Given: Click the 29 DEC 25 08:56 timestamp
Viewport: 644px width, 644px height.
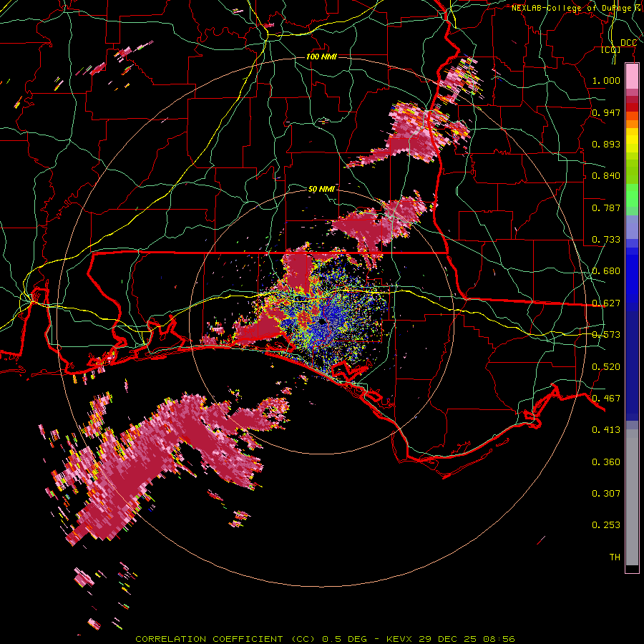Looking at the screenshot, I should (x=467, y=639).
